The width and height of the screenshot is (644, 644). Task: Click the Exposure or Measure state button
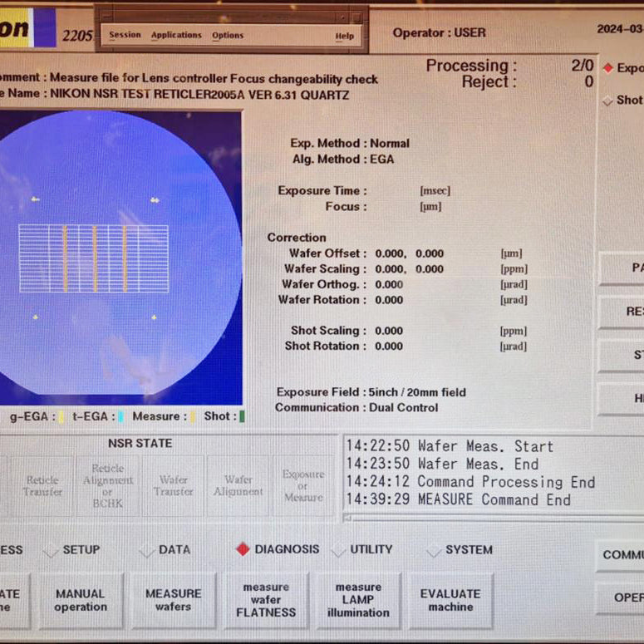point(303,486)
